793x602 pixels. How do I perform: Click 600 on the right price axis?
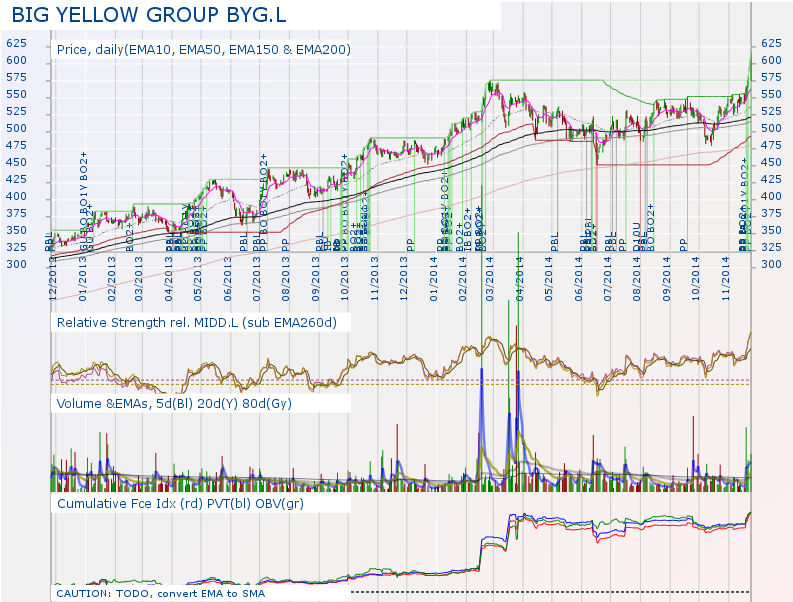point(771,60)
